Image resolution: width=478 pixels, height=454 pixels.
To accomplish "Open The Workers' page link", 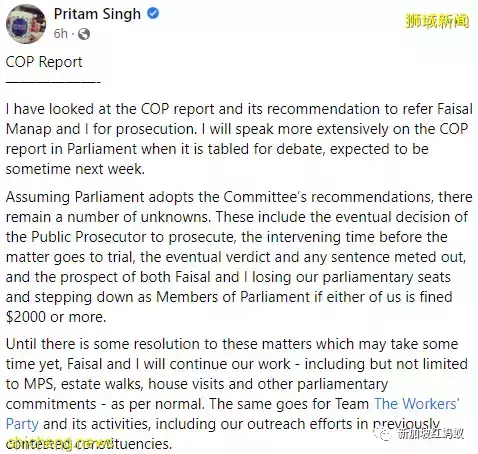I will (417, 404).
